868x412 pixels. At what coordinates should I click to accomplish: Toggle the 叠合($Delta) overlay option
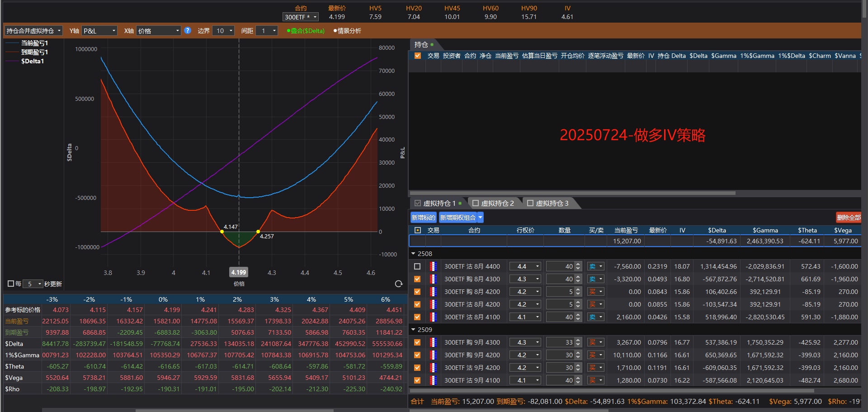tap(306, 31)
